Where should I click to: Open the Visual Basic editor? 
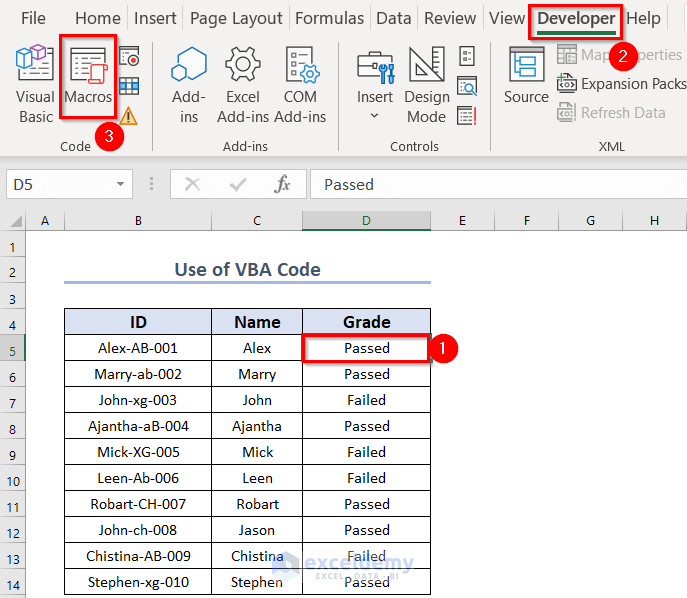click(x=35, y=85)
